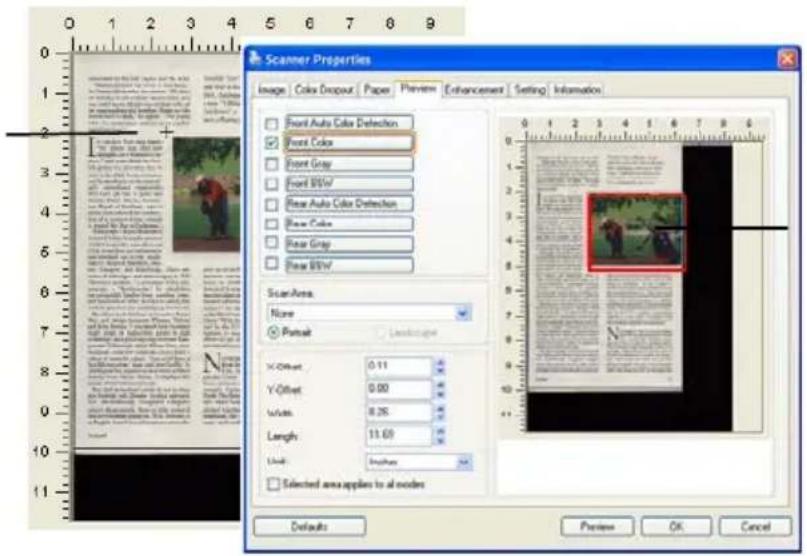Open the Information tab
Screen dimensions: 807x556
pos(577,90)
